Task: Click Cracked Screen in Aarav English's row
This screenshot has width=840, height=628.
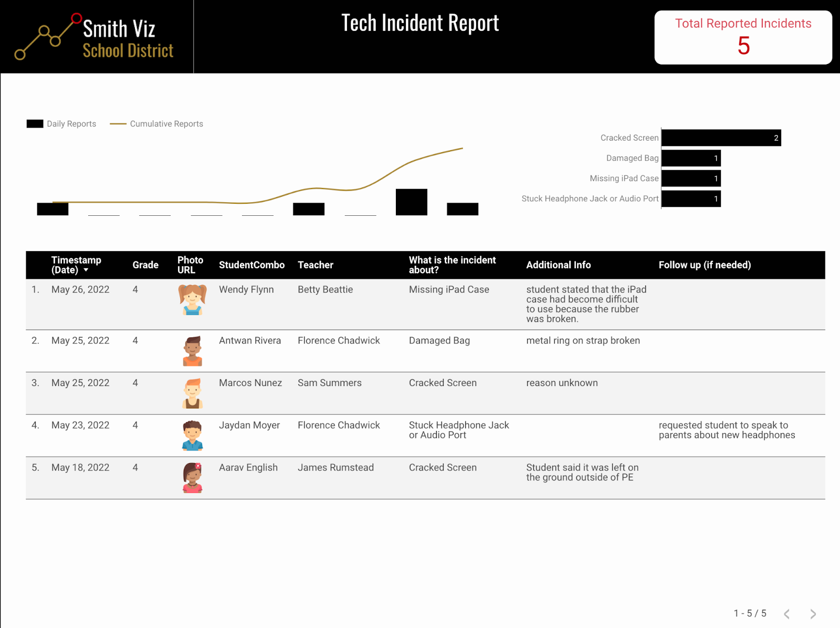Action: pyautogui.click(x=443, y=467)
